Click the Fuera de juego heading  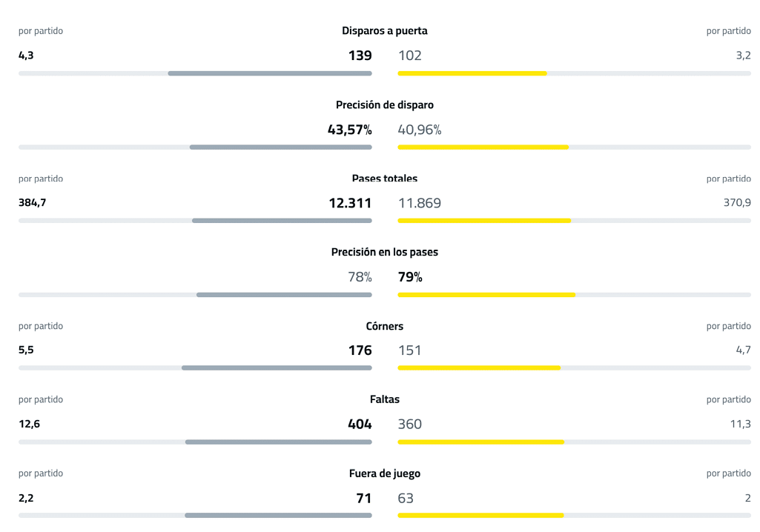[x=384, y=473]
